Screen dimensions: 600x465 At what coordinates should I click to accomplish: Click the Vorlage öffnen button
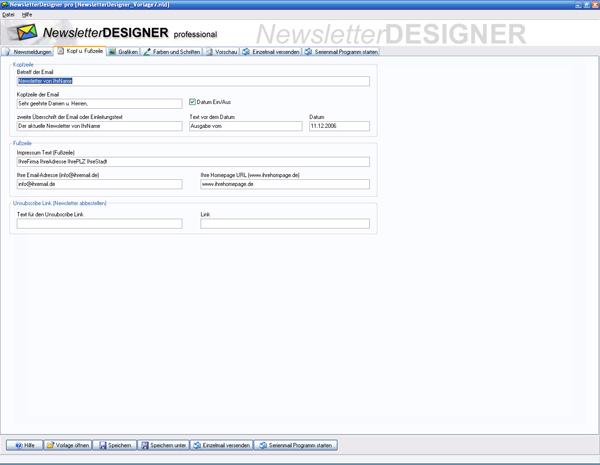[x=68, y=445]
